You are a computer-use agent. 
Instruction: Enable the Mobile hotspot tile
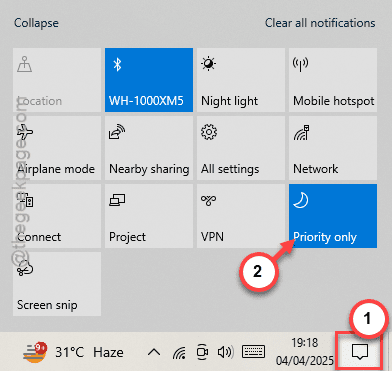[x=333, y=80]
